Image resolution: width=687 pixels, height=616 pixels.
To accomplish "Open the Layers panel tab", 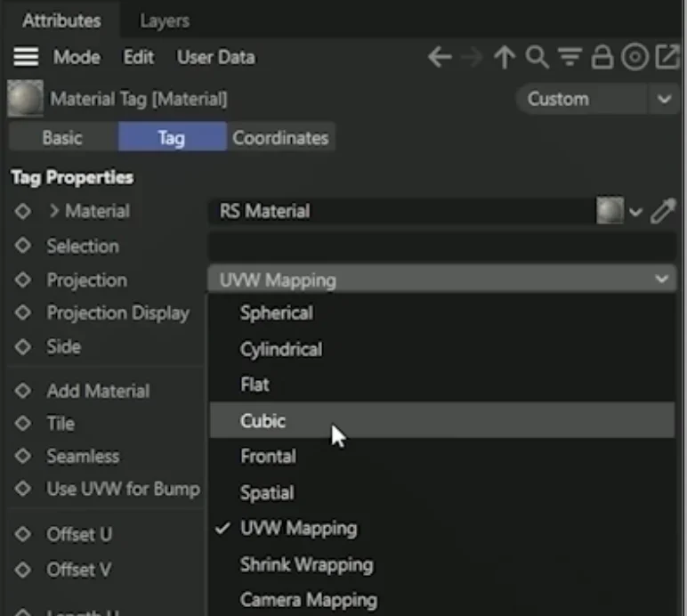I will [x=165, y=20].
